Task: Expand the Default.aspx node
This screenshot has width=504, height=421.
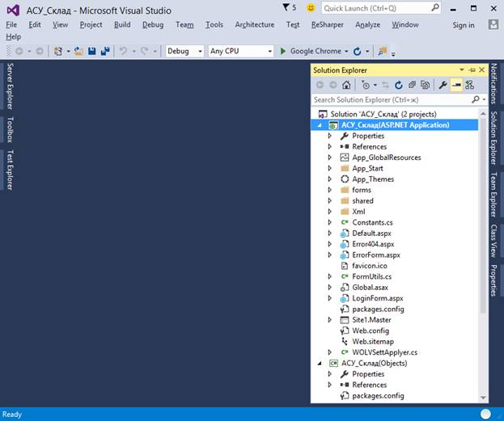Action: click(x=329, y=234)
